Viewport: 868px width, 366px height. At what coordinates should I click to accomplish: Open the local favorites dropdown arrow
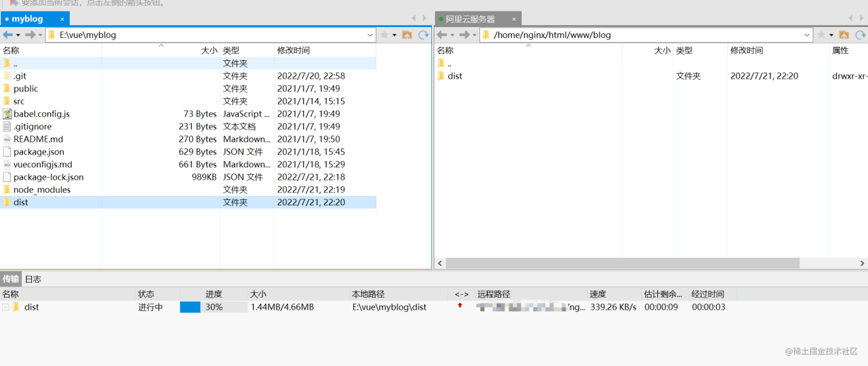[x=394, y=35]
